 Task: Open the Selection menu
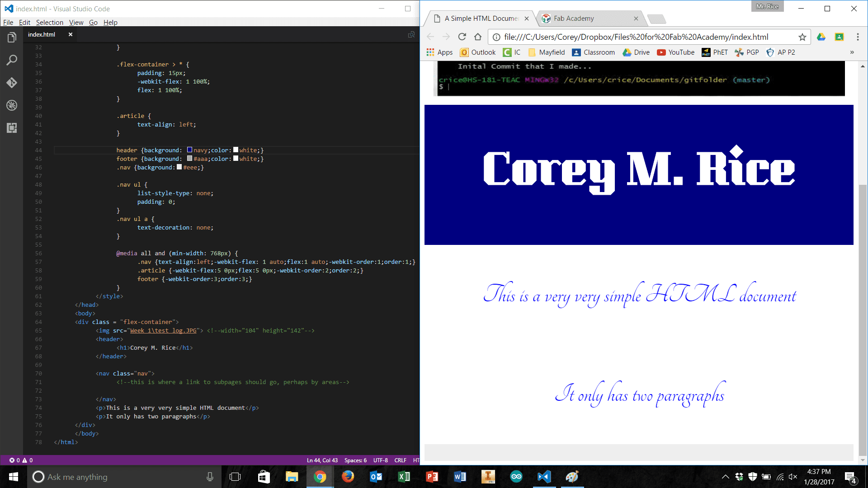49,22
